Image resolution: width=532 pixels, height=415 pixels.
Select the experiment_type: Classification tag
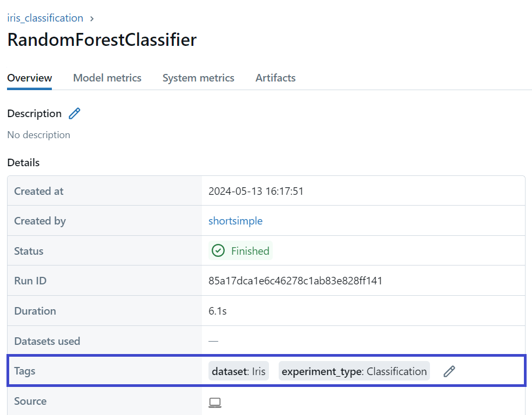[354, 371]
